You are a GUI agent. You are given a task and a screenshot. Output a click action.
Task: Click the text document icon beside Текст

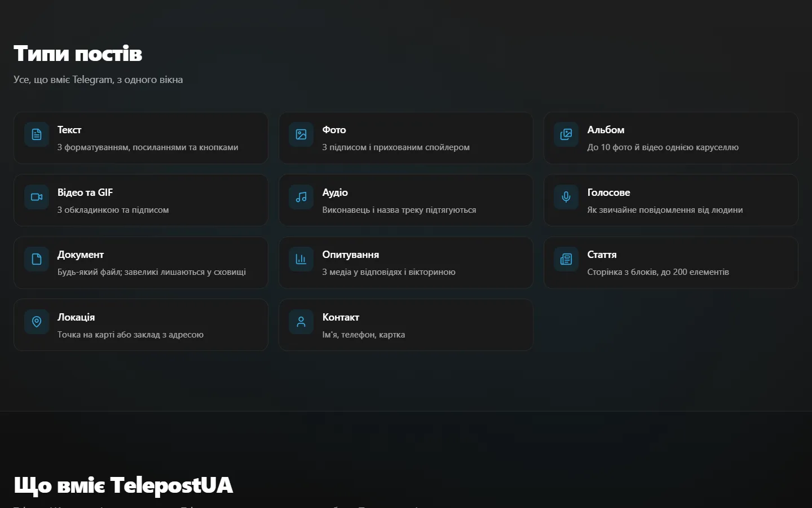pyautogui.click(x=37, y=134)
